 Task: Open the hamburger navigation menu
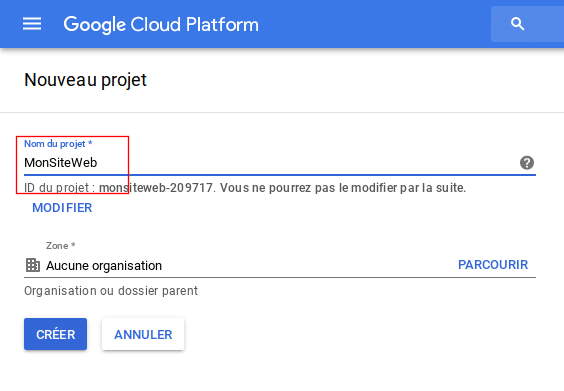pos(32,24)
